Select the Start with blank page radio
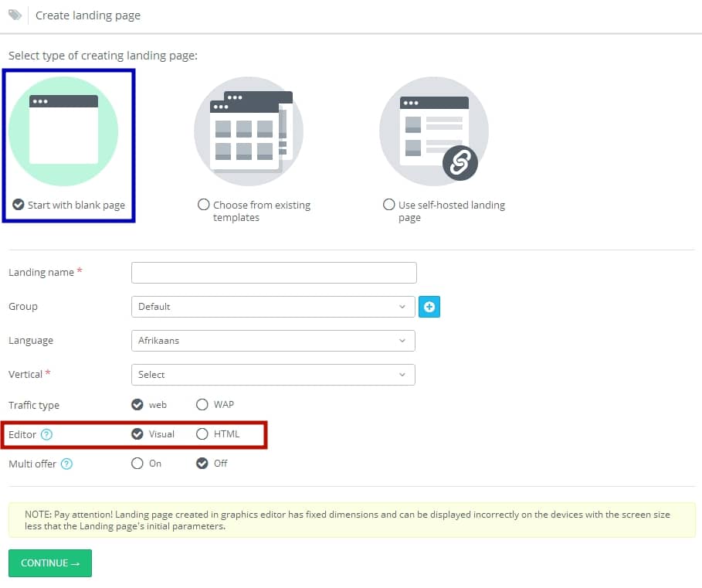This screenshot has width=702, height=588. point(19,205)
